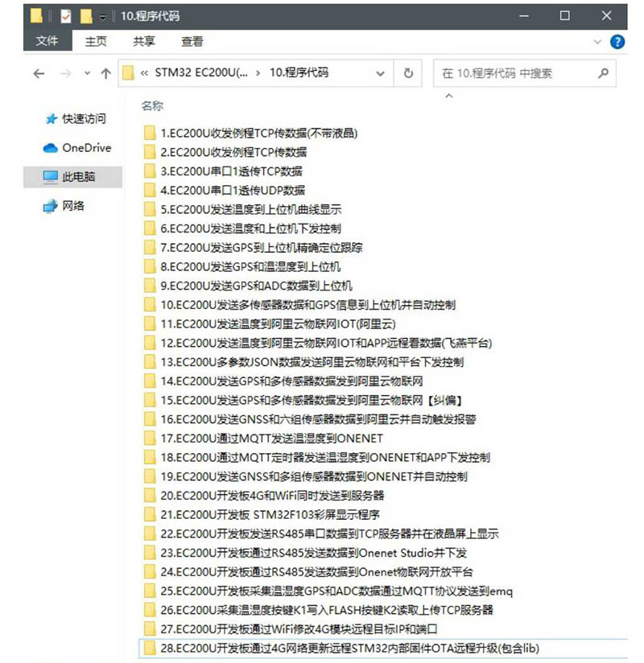
Task: Select folder 7.EC200U发送GPS到上位机精确定位跟踪
Action: click(x=262, y=247)
